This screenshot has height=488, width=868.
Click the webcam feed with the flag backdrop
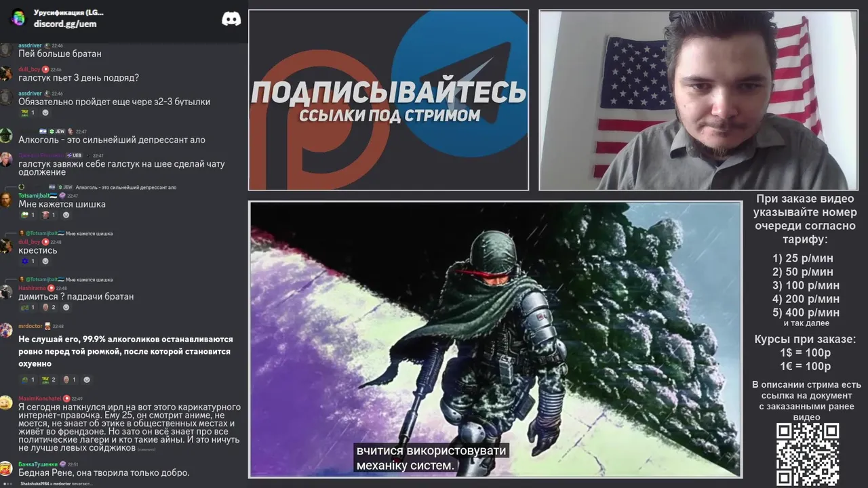(698, 100)
